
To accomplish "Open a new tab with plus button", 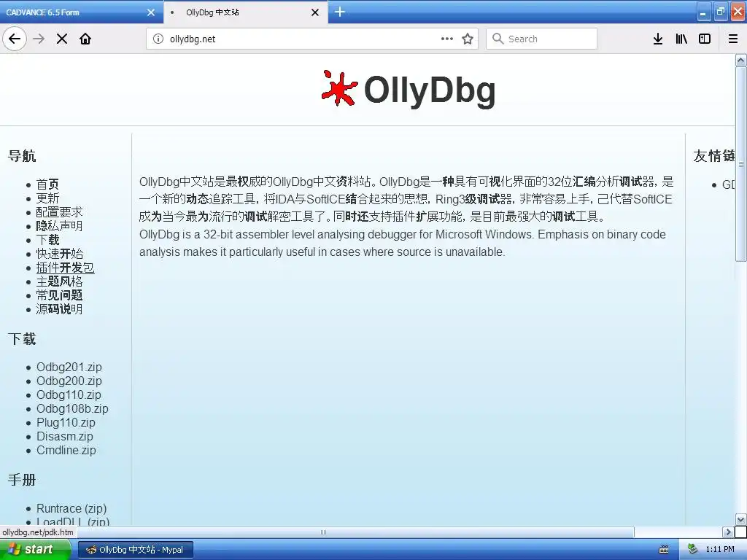I will point(340,12).
